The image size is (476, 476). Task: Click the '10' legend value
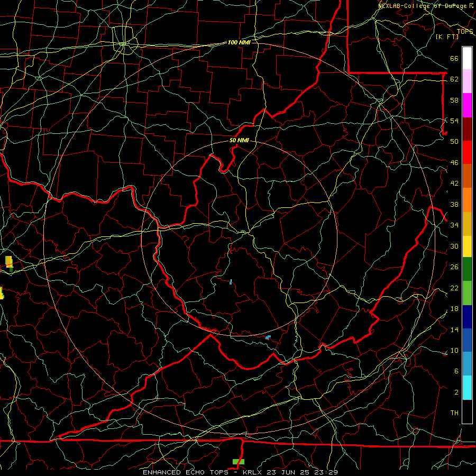454,350
